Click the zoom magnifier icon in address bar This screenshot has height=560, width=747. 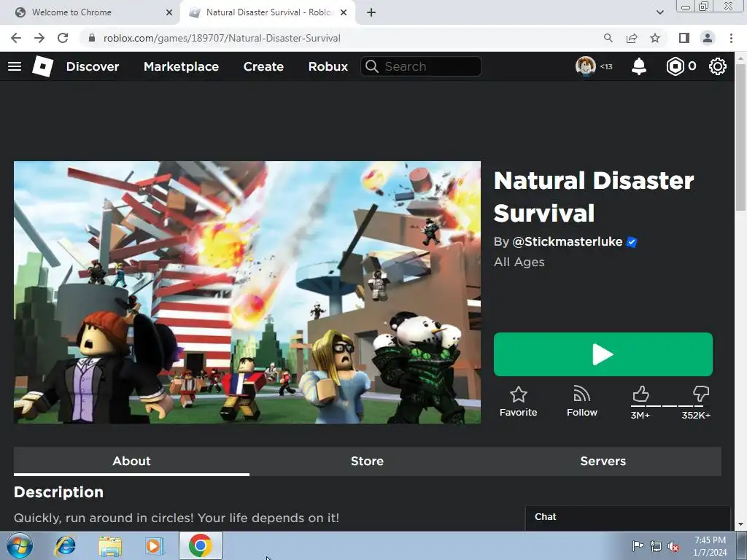click(x=608, y=38)
